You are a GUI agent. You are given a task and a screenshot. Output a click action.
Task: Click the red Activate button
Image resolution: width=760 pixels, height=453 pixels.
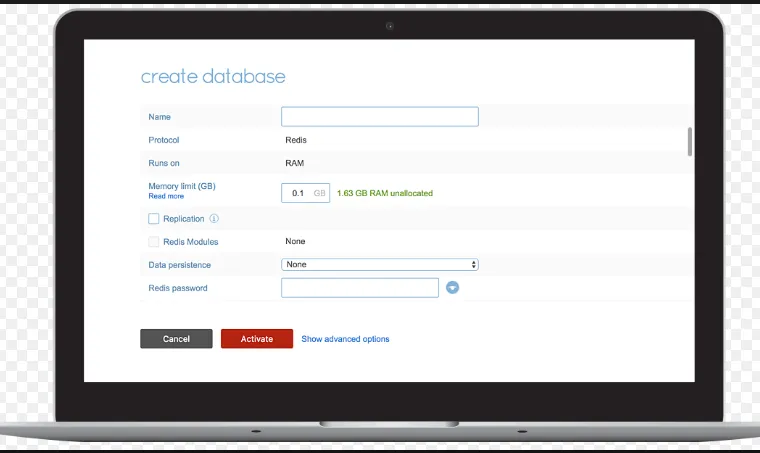pos(257,339)
